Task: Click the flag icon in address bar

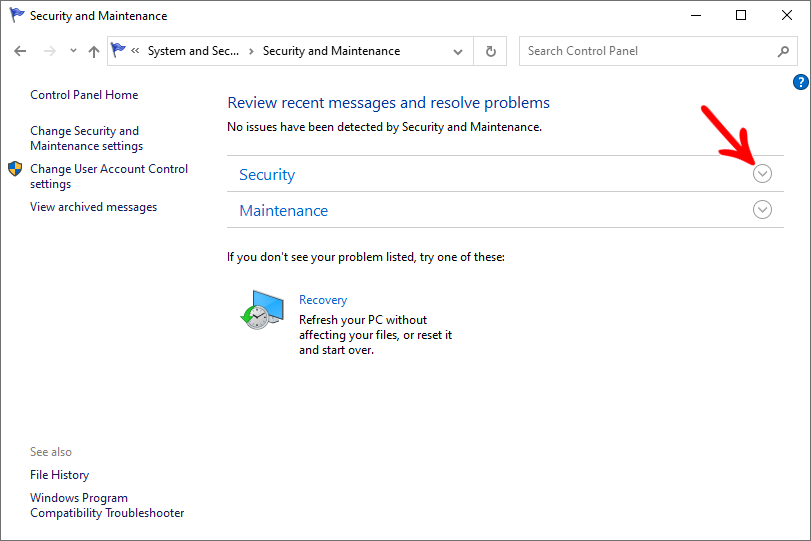Action: (118, 50)
